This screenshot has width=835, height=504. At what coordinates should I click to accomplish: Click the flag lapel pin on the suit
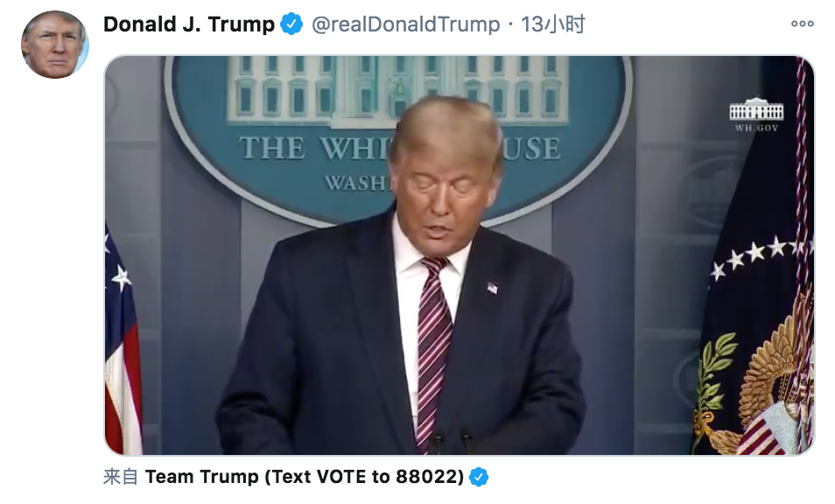coord(493,288)
